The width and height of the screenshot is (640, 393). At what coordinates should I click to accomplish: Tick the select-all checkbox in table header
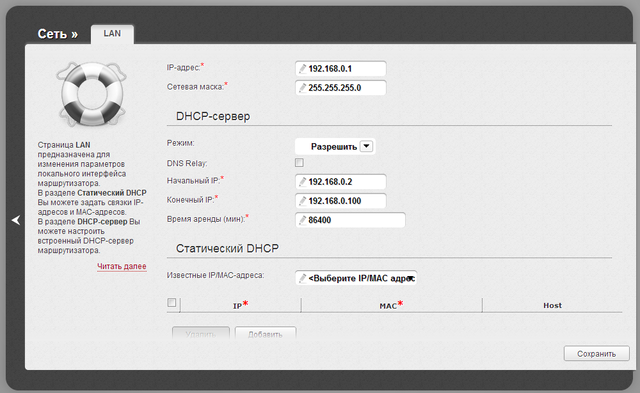[172, 302]
